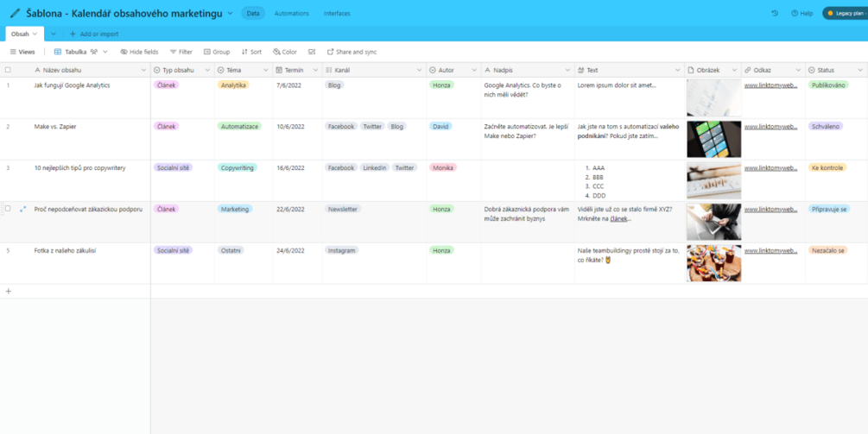
Task: Open the Filter tool
Action: (181, 52)
